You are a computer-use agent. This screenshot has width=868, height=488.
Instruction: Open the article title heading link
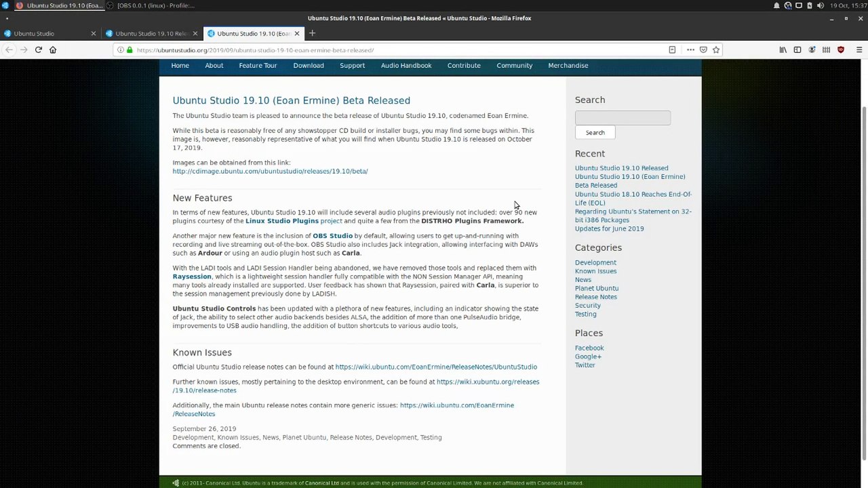coord(292,100)
